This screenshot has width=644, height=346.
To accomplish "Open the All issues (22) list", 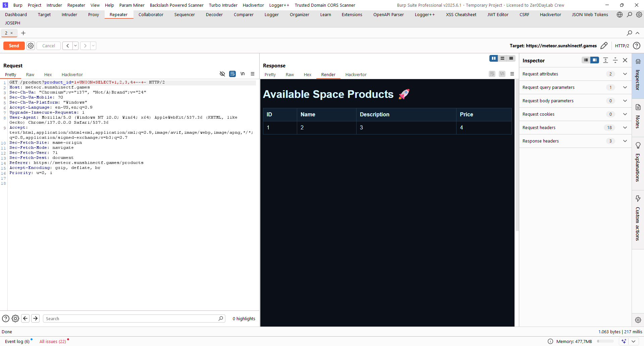I will pyautogui.click(x=53, y=342).
